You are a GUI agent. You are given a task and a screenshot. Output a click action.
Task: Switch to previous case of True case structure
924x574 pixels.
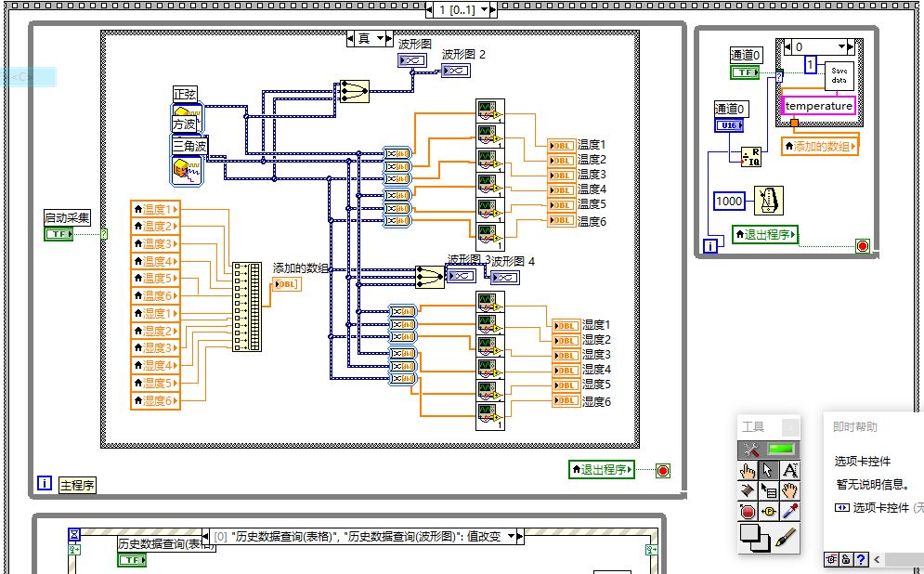351,38
